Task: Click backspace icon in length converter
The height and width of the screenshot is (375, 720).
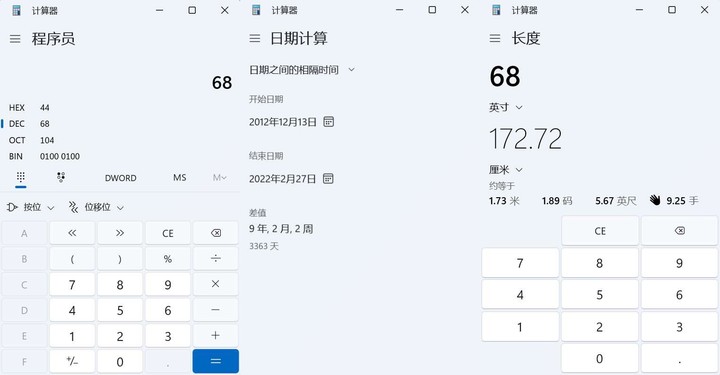Action: point(680,230)
